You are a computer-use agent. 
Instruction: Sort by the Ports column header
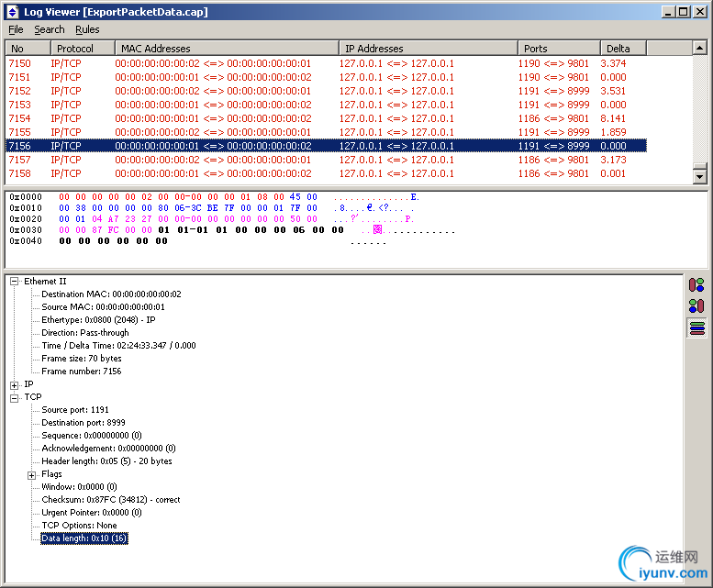coord(560,49)
